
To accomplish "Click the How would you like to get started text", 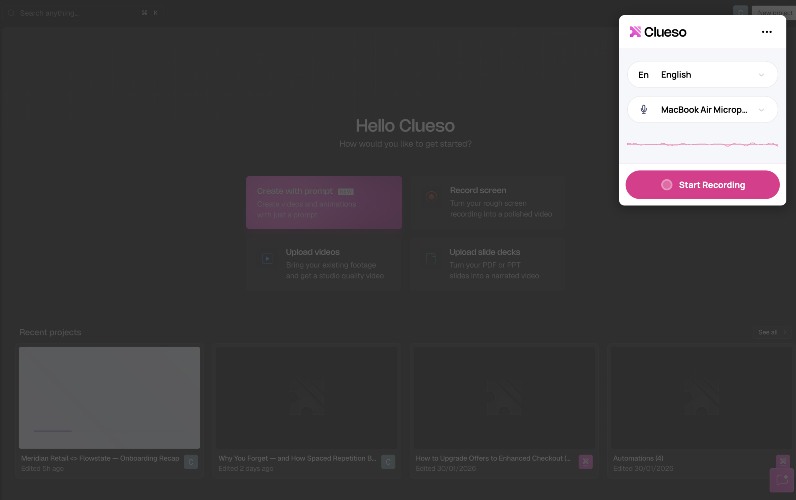I will [406, 144].
